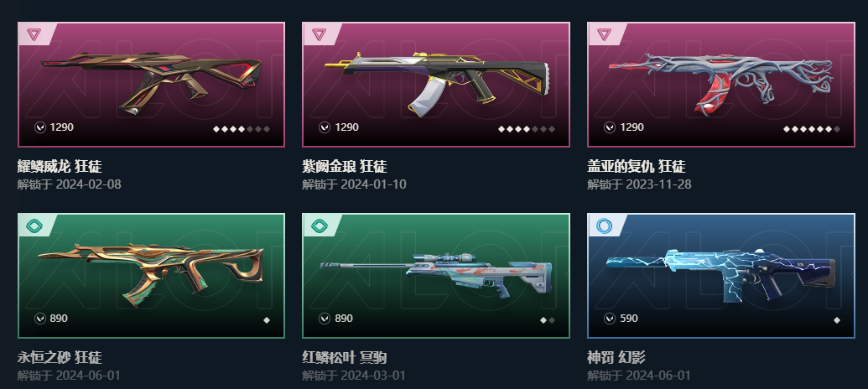Click VP currency icon on 永恒之砂 狂徒 card
Viewport: 868px width, 389px height.
click(40, 319)
